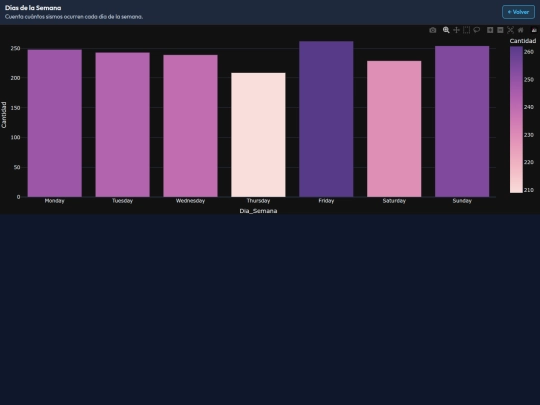This screenshot has height=405, width=540.
Task: Click the Cantidad colorbar title
Action: click(523, 41)
